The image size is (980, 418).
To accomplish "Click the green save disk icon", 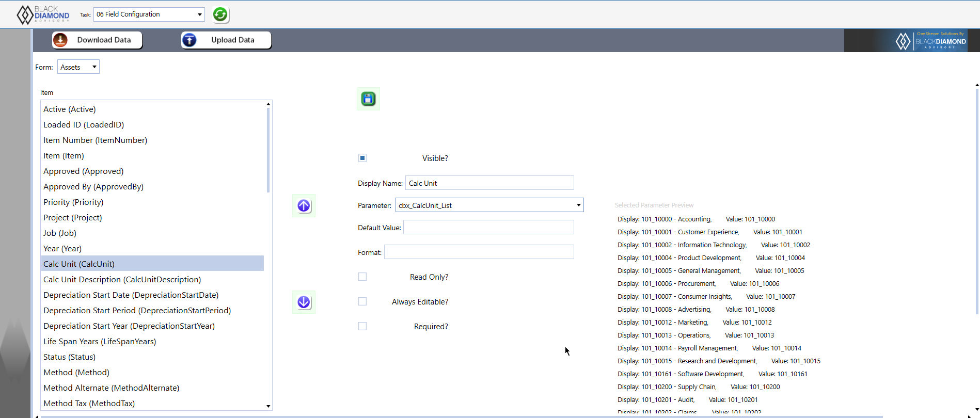I will [368, 99].
